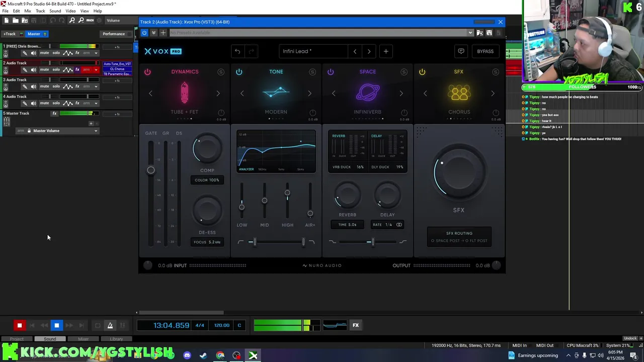Viewport: 644px width, 362px height.
Task: Click the BYPASS button
Action: pos(485,51)
